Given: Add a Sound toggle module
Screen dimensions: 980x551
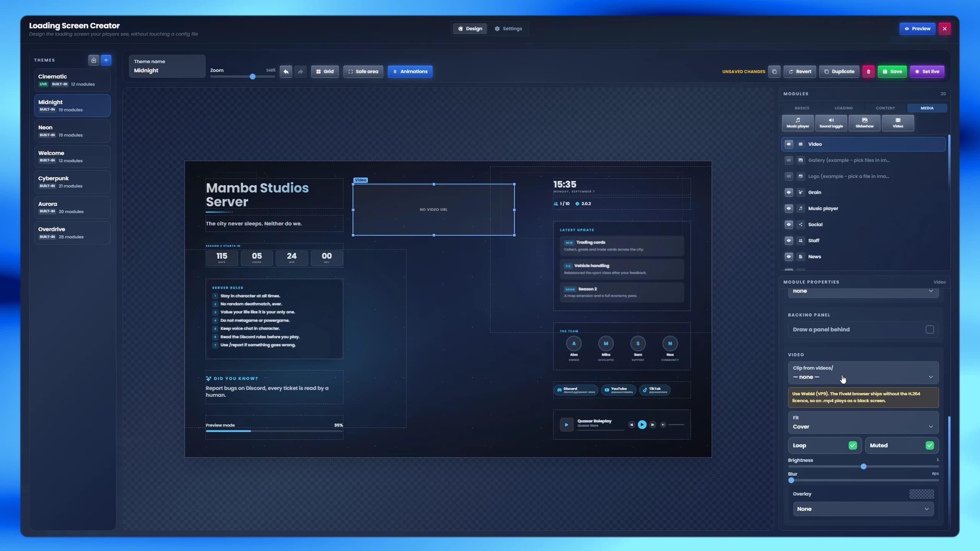Looking at the screenshot, I should [831, 123].
